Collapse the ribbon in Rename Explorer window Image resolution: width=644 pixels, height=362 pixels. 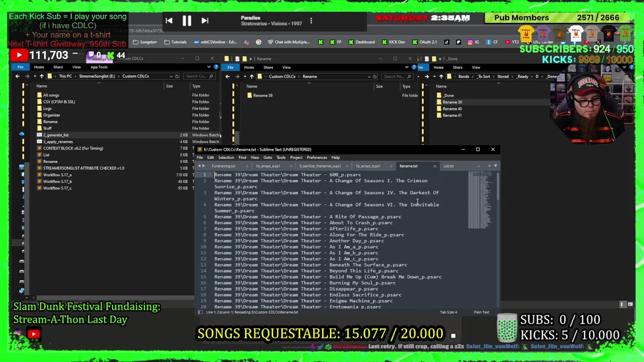click(x=407, y=67)
